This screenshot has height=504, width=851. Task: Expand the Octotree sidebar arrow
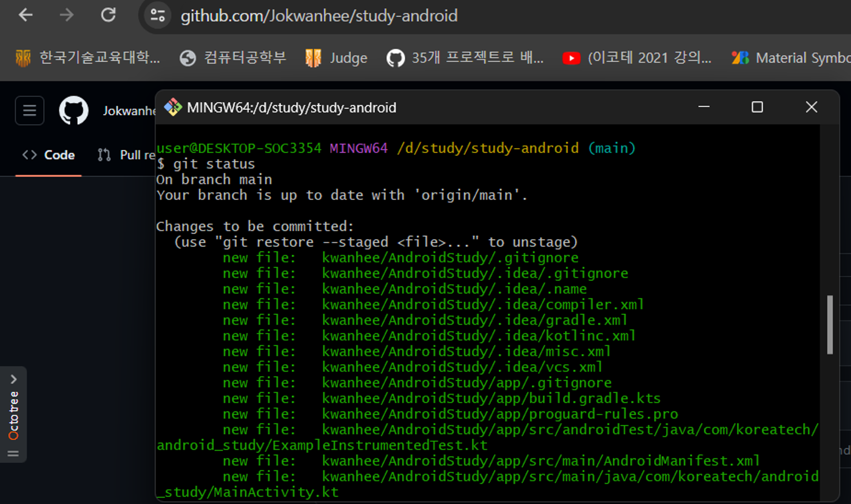coord(14,379)
